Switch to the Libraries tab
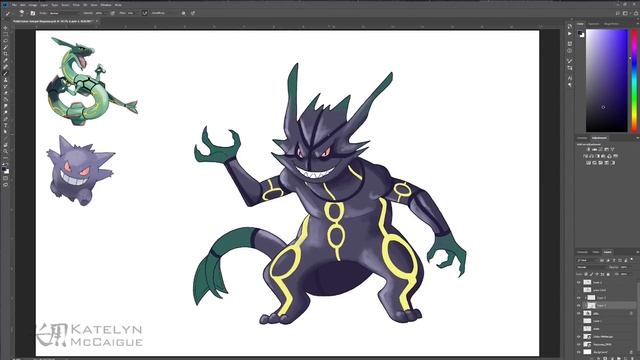 [611, 24]
